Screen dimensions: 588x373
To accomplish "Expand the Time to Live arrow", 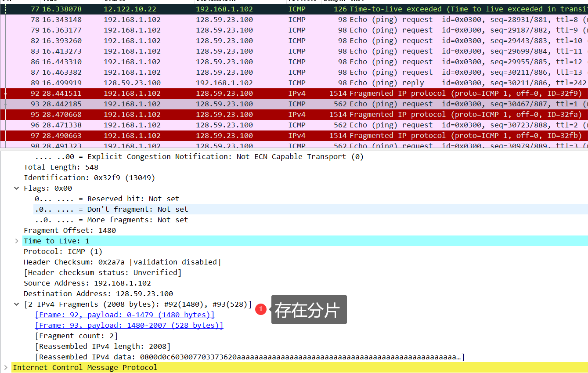I will click(17, 241).
